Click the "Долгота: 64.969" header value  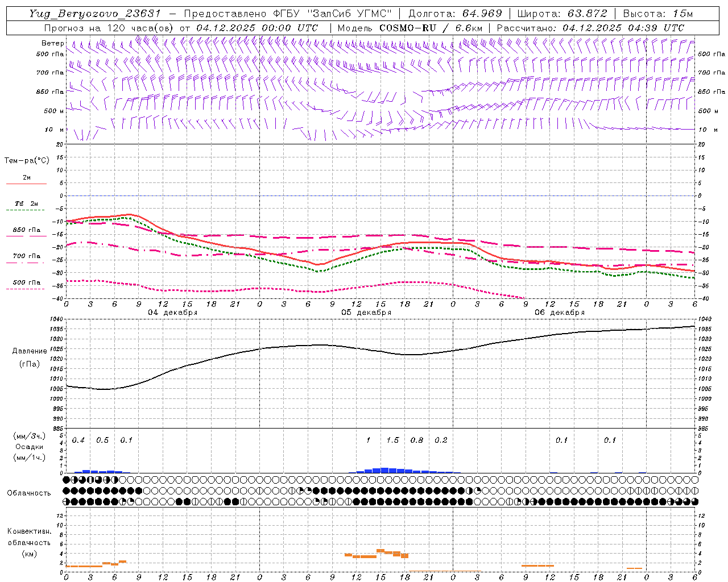[456, 14]
